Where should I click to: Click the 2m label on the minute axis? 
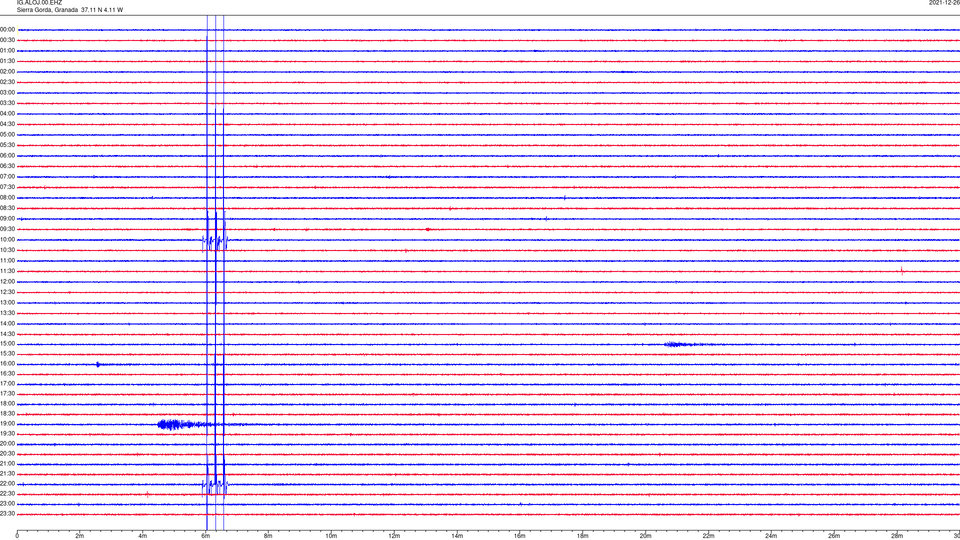pyautogui.click(x=80, y=536)
